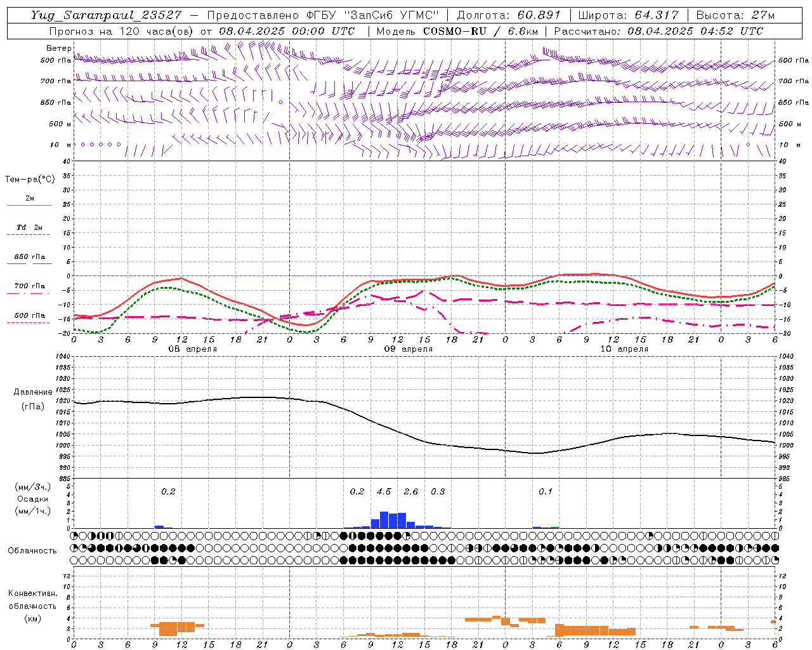Viewport: 812px width, 650px height.
Task: Click the forecast start time 08.04.2025 00:00 UTC
Action: 287,31
